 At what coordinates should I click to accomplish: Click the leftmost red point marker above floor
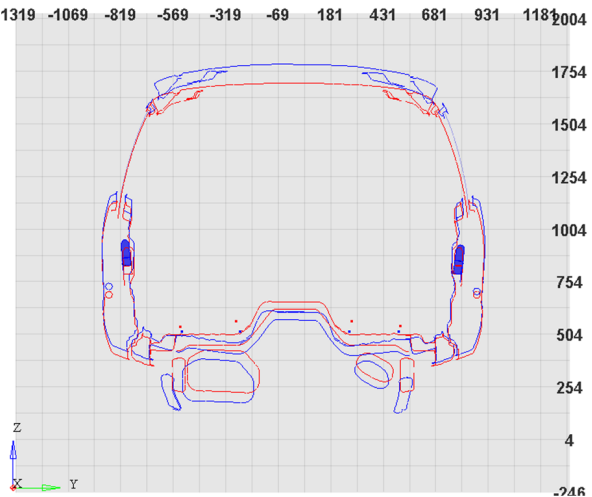(180, 327)
